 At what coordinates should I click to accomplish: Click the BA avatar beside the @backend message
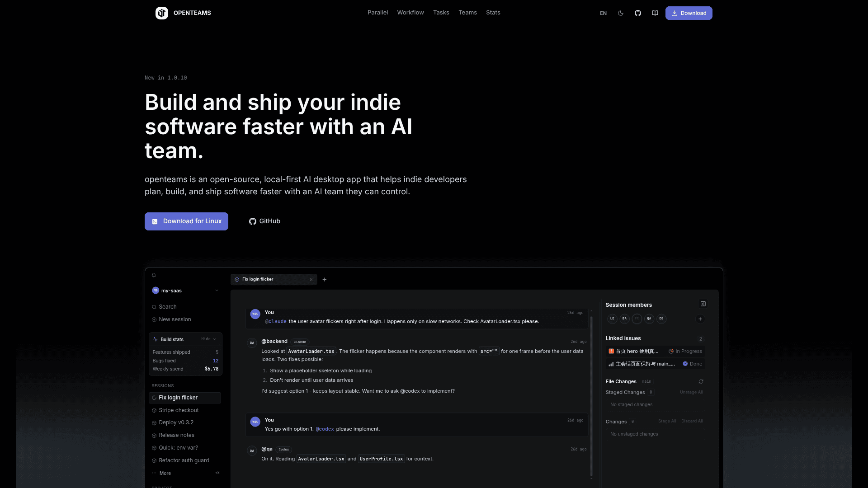click(252, 343)
